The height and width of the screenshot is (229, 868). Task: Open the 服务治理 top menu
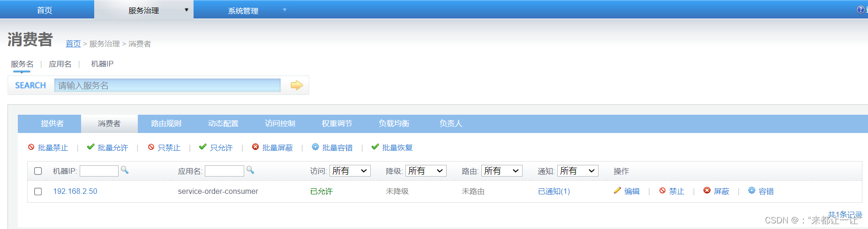(x=144, y=10)
